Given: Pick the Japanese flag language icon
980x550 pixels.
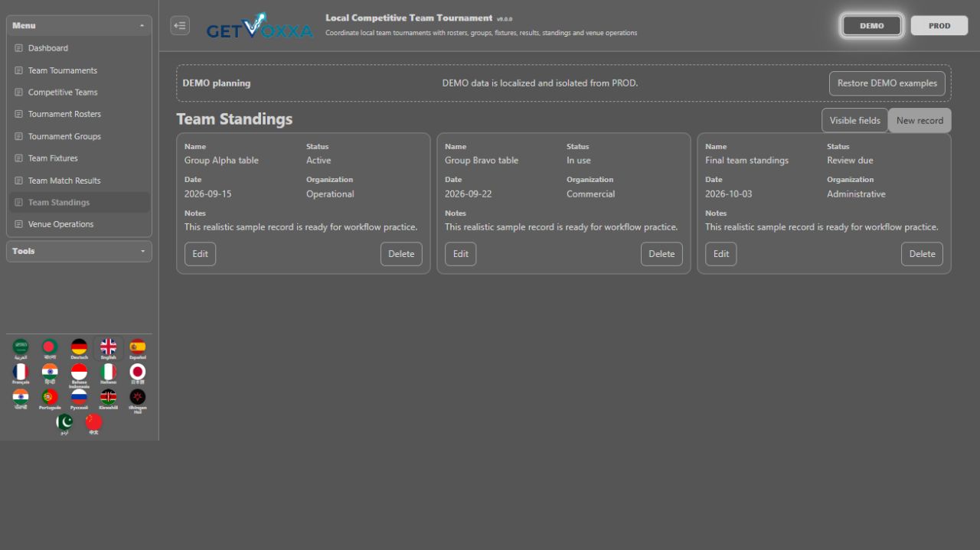Looking at the screenshot, I should [137, 374].
